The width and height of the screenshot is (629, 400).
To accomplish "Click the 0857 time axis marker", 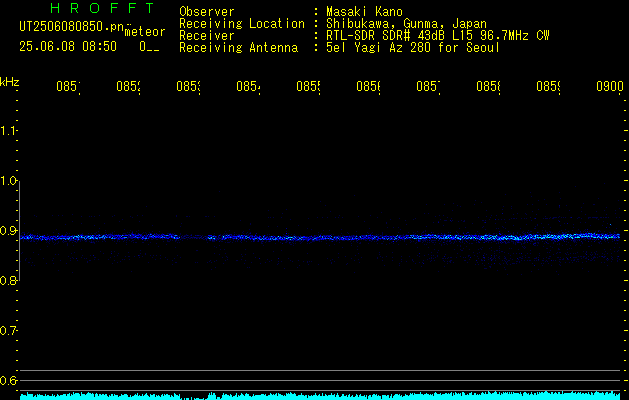I will 428,87.
